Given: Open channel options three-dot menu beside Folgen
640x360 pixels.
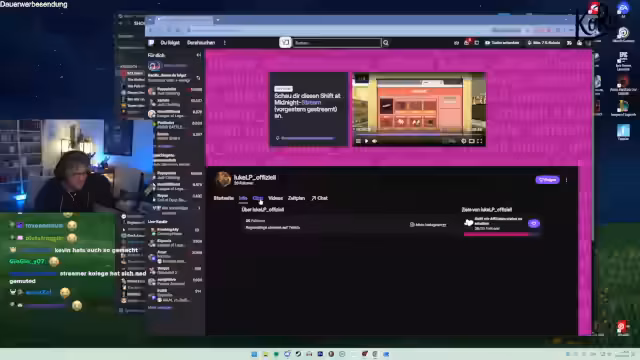Looking at the screenshot, I should click(567, 180).
